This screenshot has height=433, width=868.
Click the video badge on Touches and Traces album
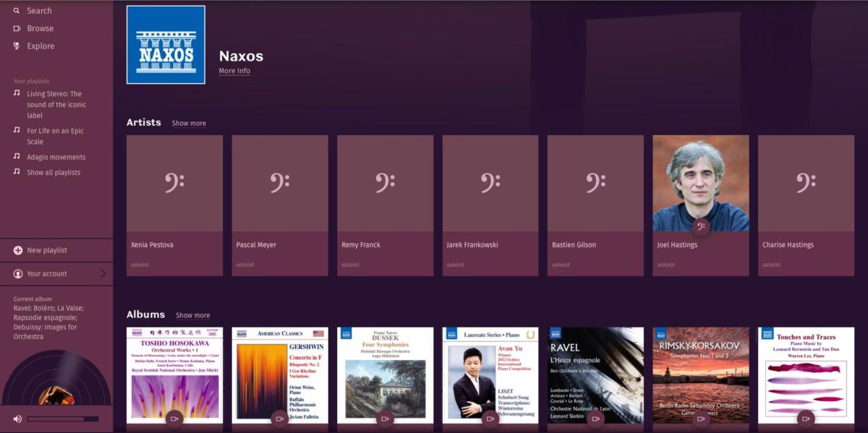[806, 419]
